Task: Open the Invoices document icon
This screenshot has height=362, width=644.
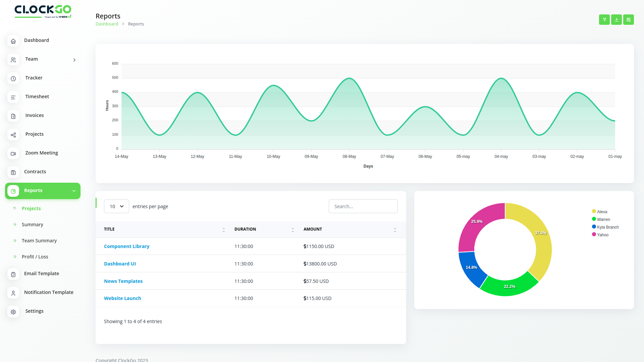Action: 13,116
